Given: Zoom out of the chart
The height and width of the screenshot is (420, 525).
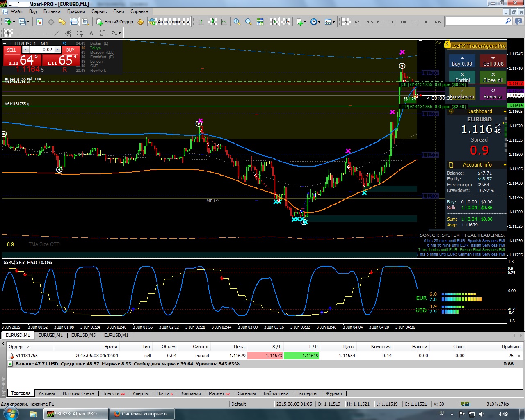Looking at the screenshot, I should pyautogui.click(x=249, y=22).
